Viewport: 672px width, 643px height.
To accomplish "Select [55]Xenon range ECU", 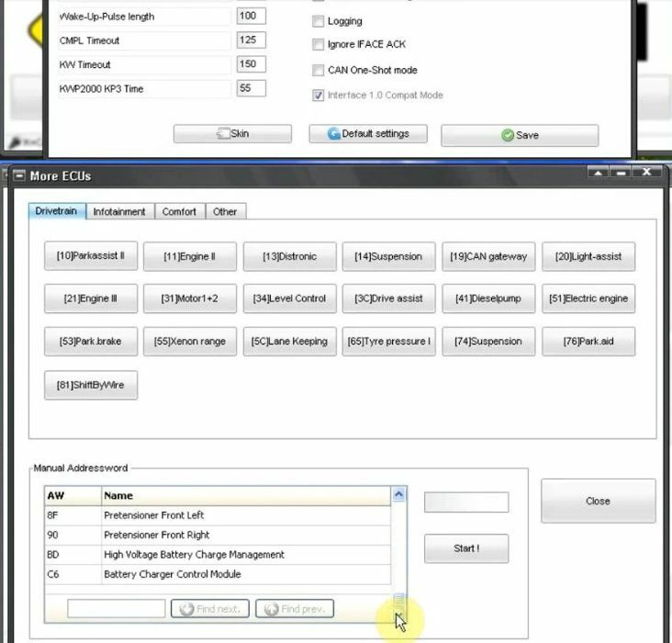I will [x=190, y=342].
